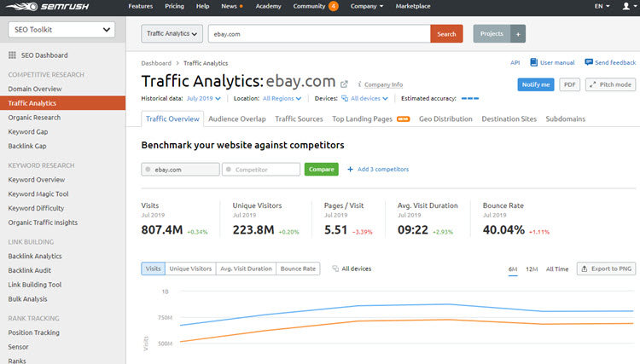Open the user account profile icon
The image size is (640, 364).
(625, 6)
